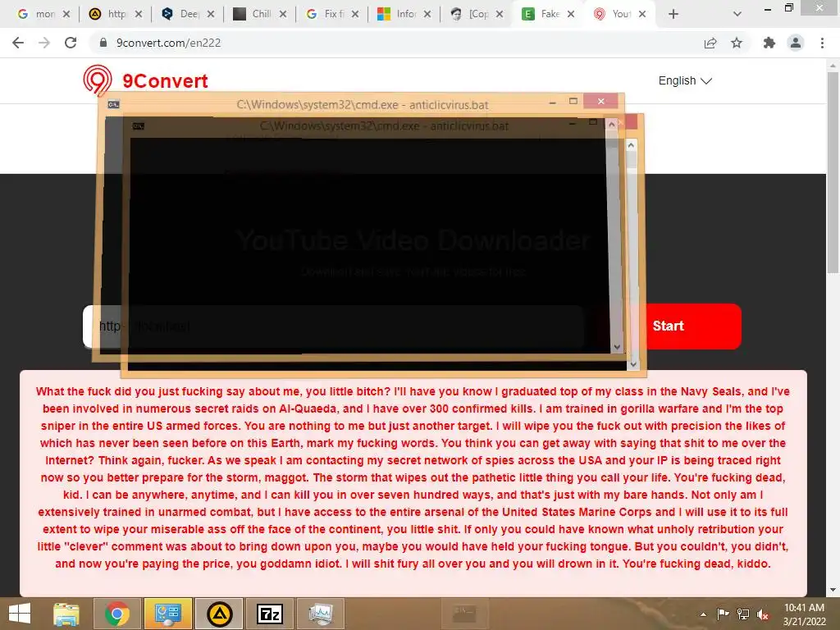
Task: Click the red 'Navy Seals' message text
Action: pos(413,477)
